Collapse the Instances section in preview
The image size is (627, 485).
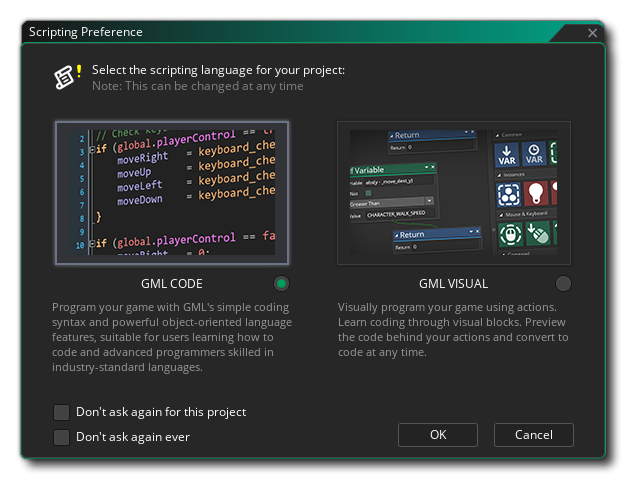click(x=499, y=175)
